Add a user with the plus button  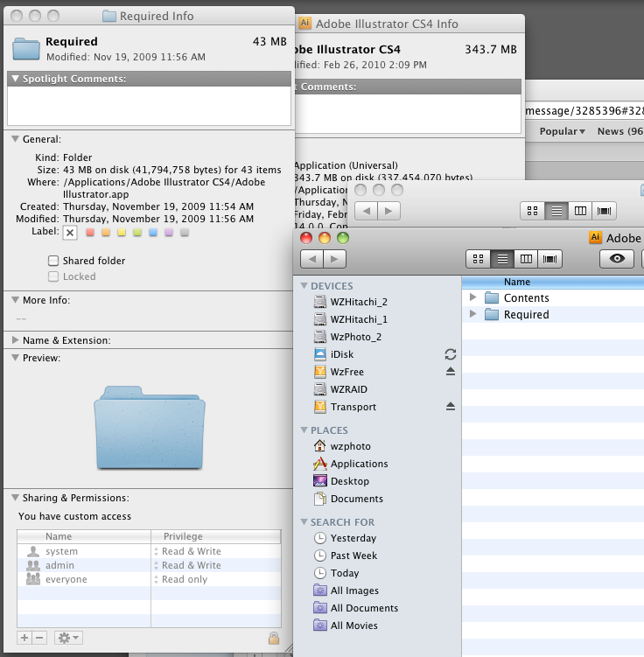point(24,638)
